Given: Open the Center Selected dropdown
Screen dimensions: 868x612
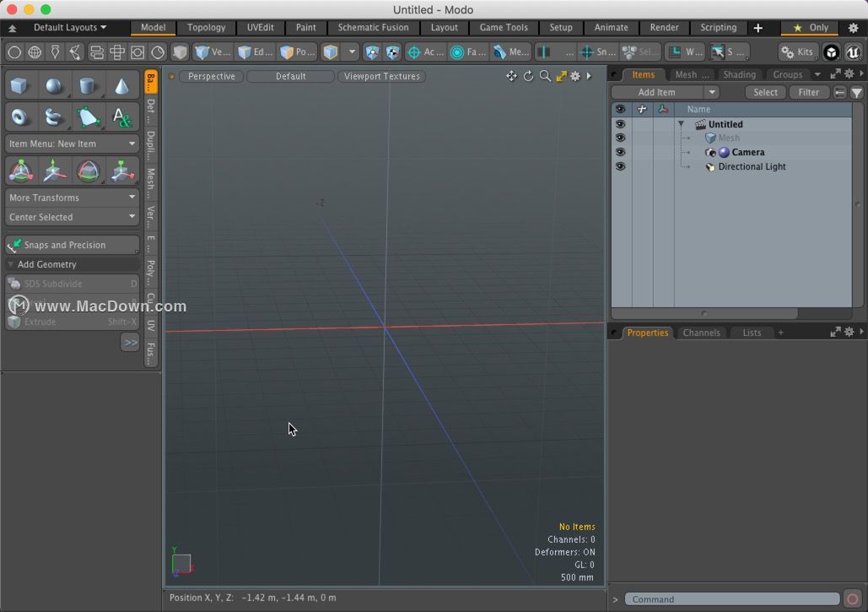Looking at the screenshot, I should [x=72, y=217].
